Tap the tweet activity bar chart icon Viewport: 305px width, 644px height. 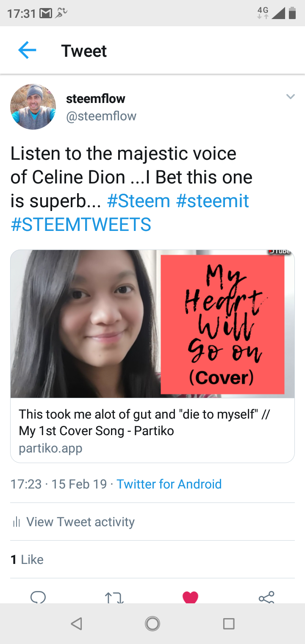pos(17,522)
